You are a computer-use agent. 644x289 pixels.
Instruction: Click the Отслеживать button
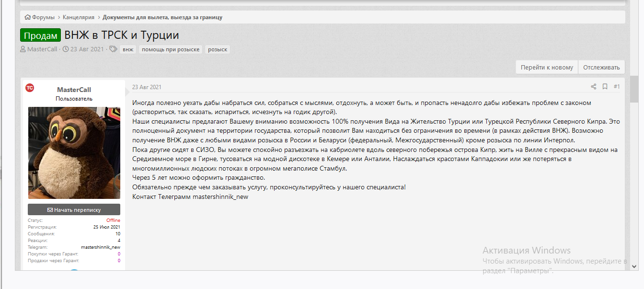(x=601, y=67)
